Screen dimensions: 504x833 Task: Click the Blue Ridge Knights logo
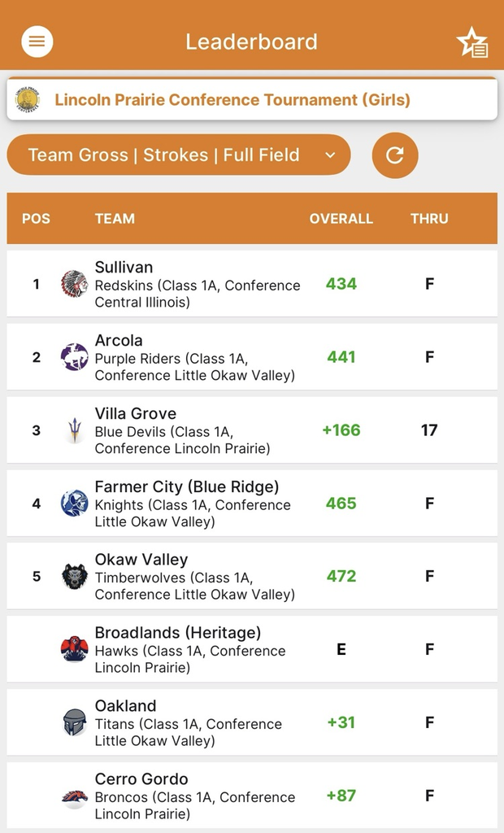pyautogui.click(x=74, y=504)
